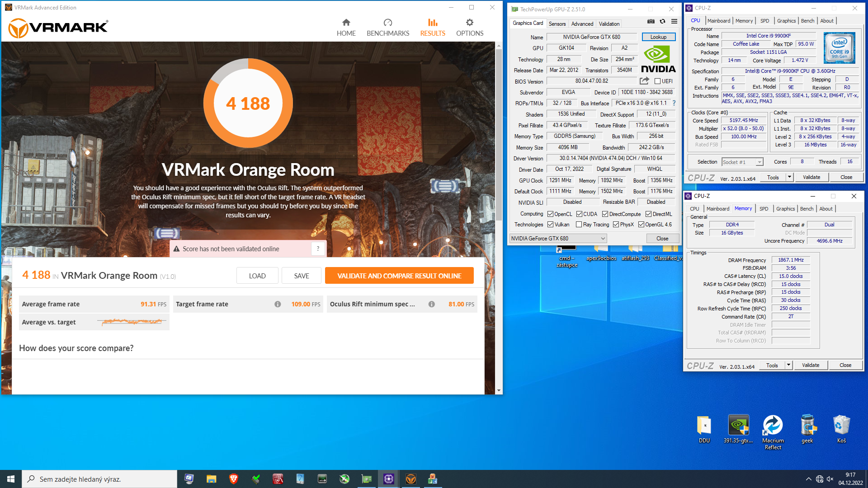The height and width of the screenshot is (488, 868).
Task: Toggle DirectCompute checkbox
Action: pyautogui.click(x=605, y=214)
